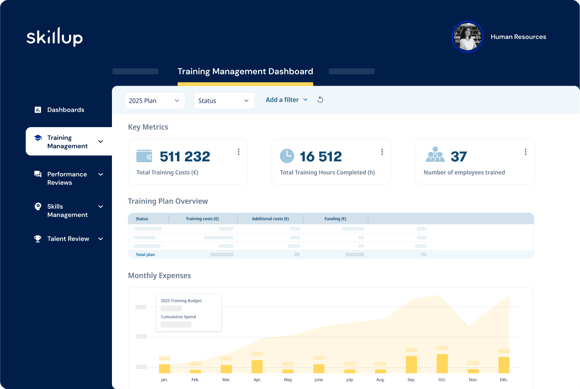580x389 pixels.
Task: Click the Monthly Expenses heading
Action: coord(159,275)
